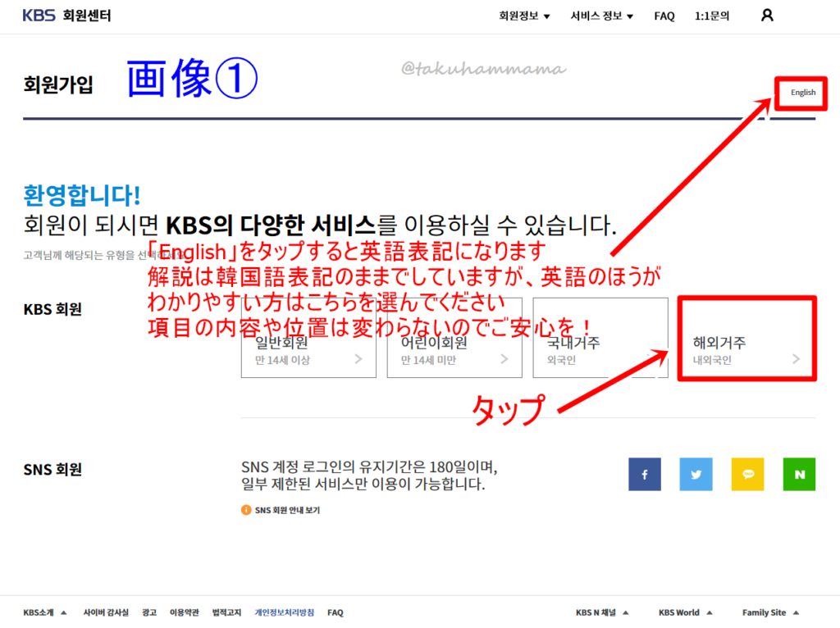Sign up with the KakaoTalk icon

pyautogui.click(x=747, y=474)
